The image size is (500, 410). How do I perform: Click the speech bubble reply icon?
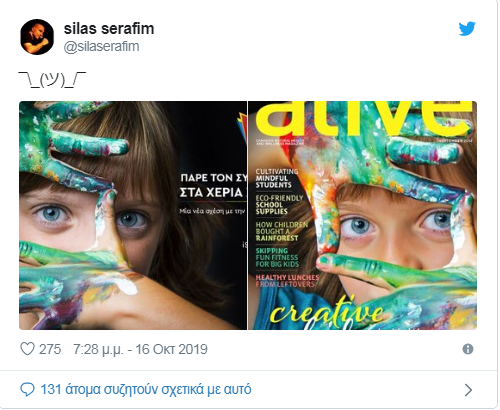click(27, 389)
